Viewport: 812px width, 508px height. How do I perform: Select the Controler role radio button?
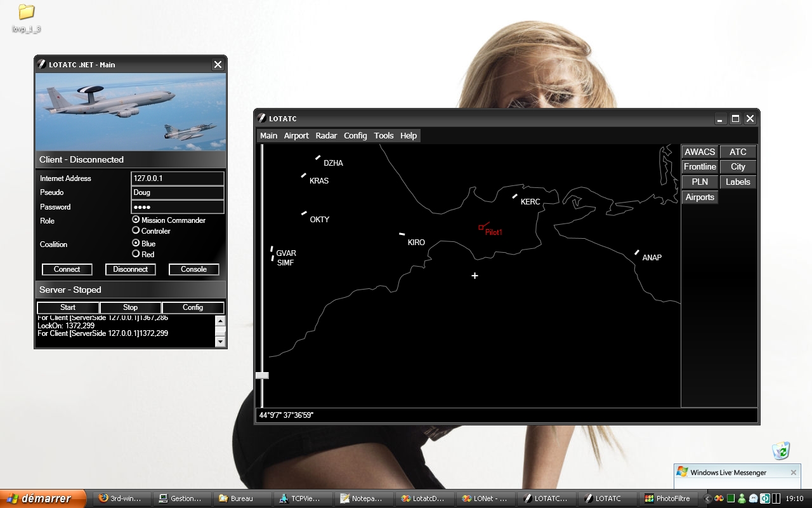pos(136,231)
